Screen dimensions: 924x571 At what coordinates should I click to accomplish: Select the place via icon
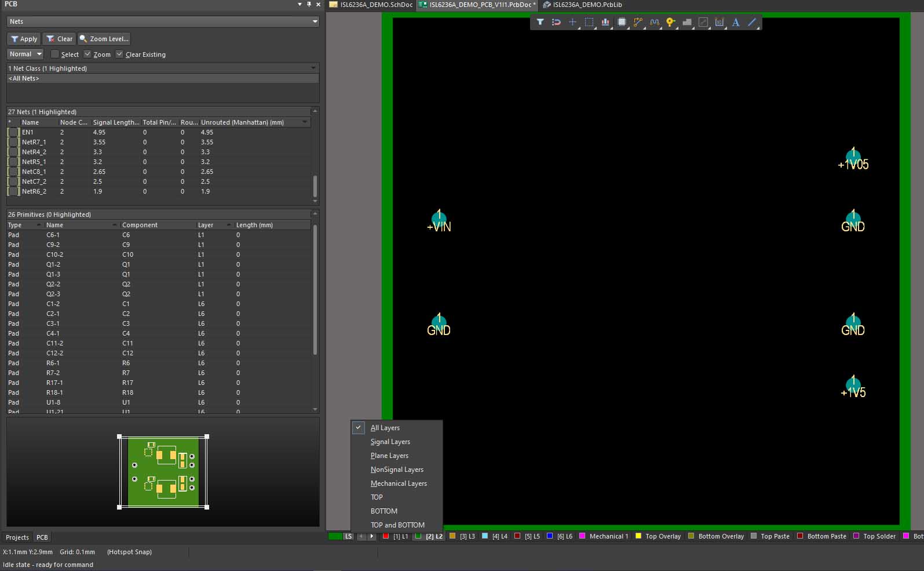(670, 22)
